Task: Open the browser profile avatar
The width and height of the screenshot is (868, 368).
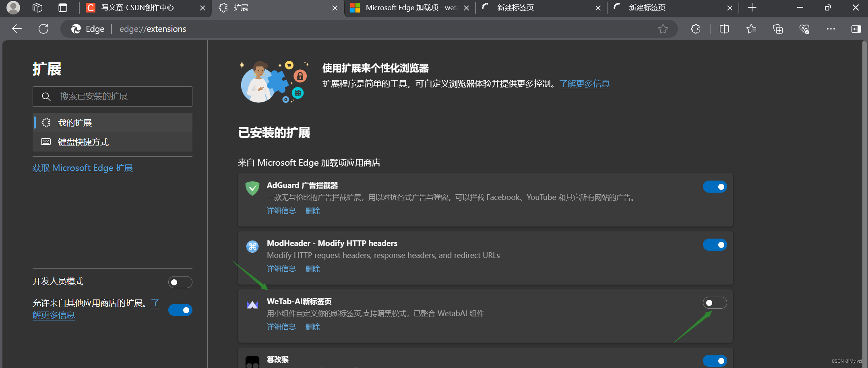Action: coord(13,8)
